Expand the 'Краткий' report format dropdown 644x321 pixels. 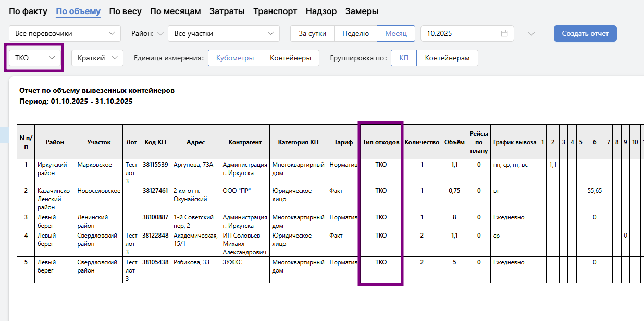pyautogui.click(x=97, y=58)
